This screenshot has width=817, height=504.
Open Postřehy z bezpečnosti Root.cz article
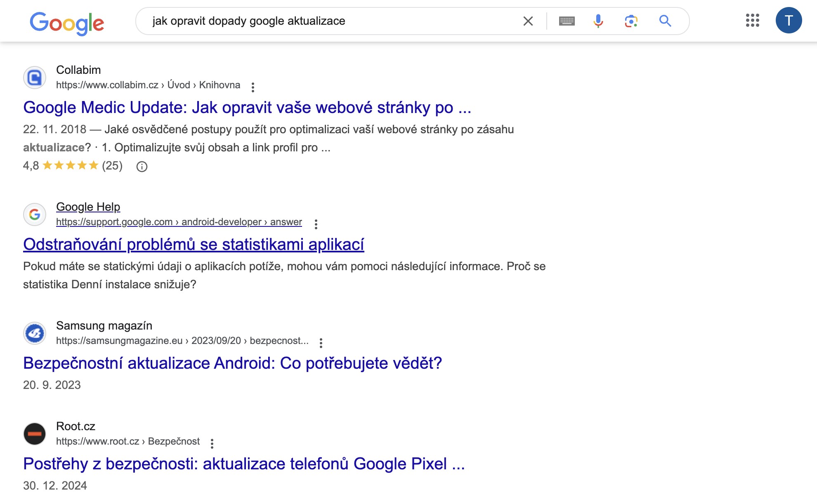pyautogui.click(x=244, y=464)
